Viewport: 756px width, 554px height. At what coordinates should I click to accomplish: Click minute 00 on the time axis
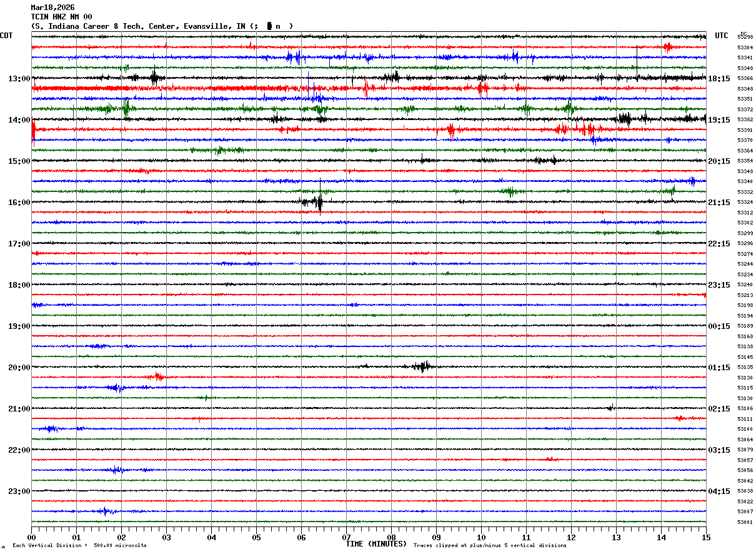(x=31, y=538)
